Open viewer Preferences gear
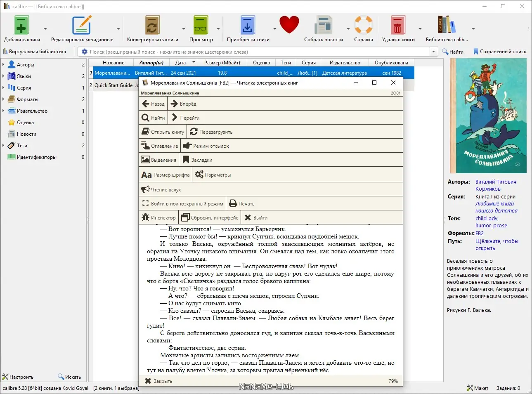Image resolution: width=532 pixels, height=394 pixels. (213, 175)
